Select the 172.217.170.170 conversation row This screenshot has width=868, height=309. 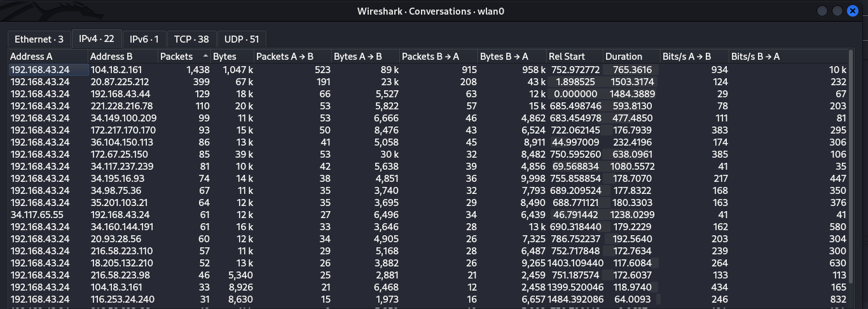click(429, 130)
